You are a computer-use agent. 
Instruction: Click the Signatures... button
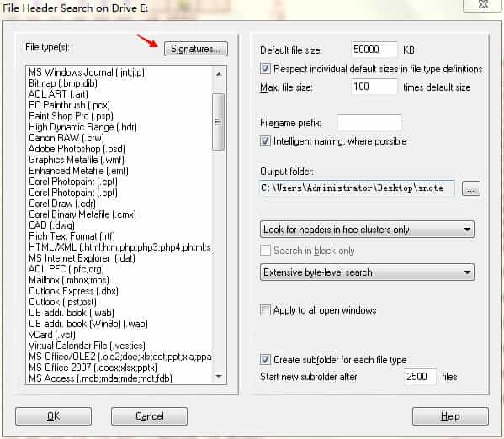(196, 49)
